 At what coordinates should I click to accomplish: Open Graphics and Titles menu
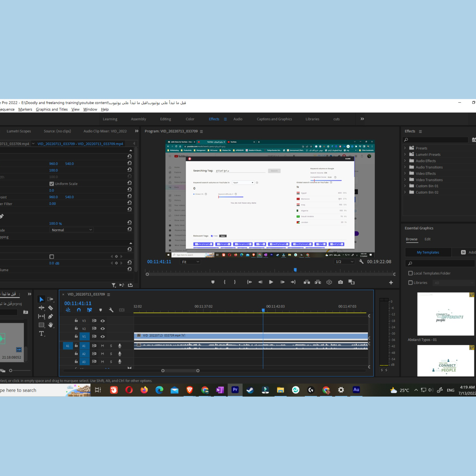(x=52, y=109)
